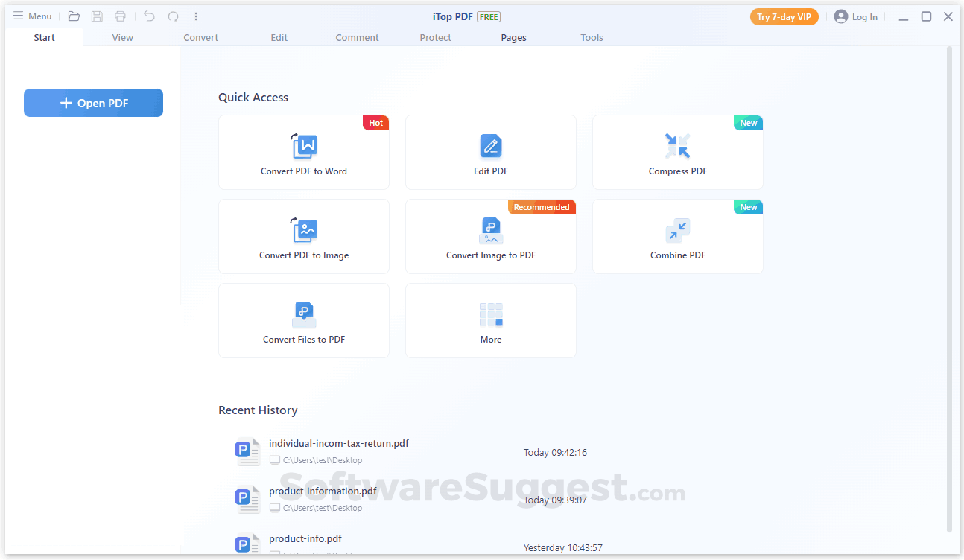Click the Try 7-day VIP button
Viewport: 964px width, 560px height.
click(784, 17)
